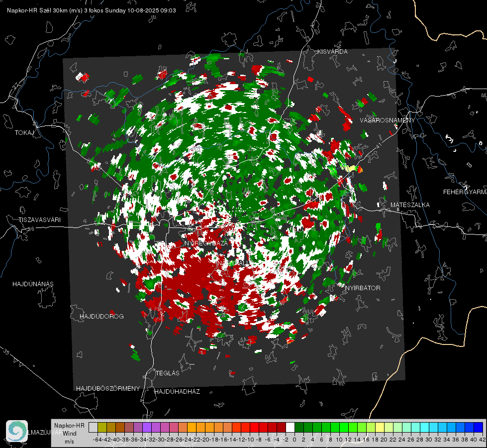This screenshot has height=448, width=487.
Task: Click the TÉGLÁS town label
Action: pyautogui.click(x=168, y=373)
